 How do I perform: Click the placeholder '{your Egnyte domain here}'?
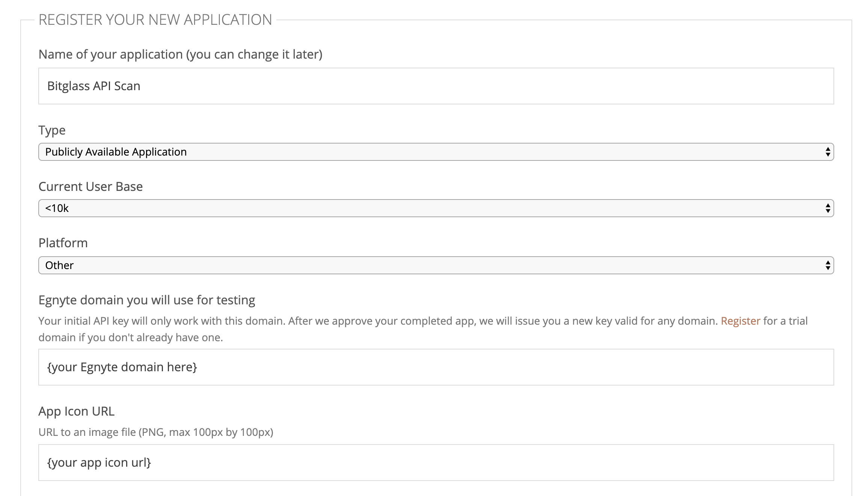point(123,367)
